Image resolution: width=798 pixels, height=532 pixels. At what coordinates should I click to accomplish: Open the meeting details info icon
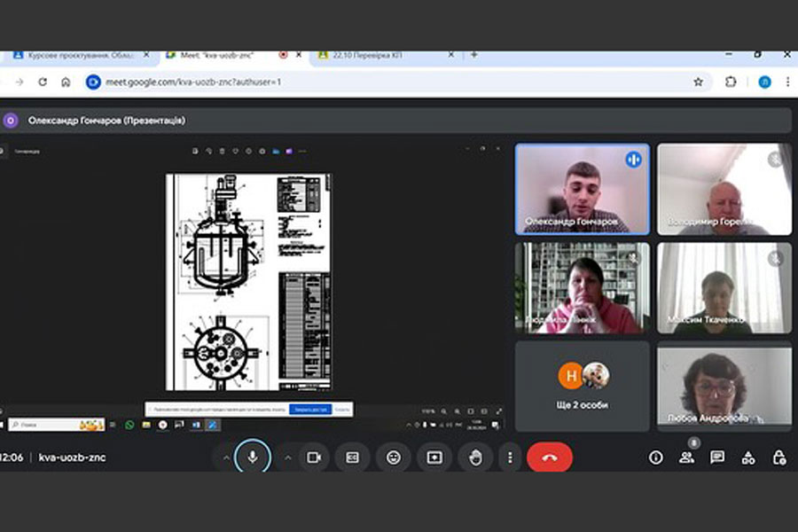click(655, 458)
